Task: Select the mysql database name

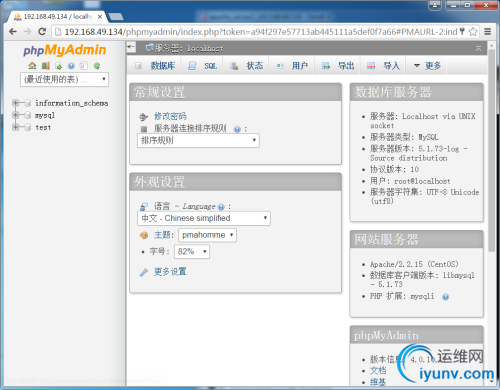Action: 45,115
